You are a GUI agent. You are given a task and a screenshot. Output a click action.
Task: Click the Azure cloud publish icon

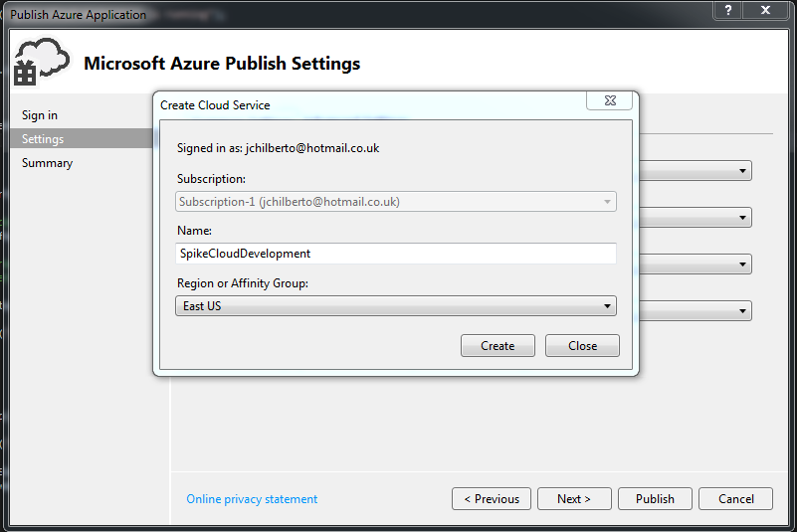42,62
